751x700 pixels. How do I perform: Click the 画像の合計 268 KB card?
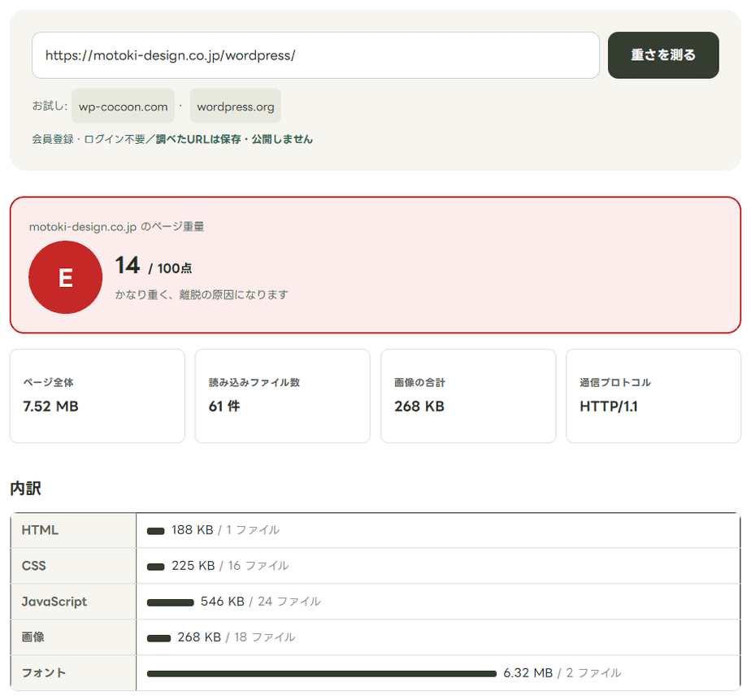coord(468,396)
